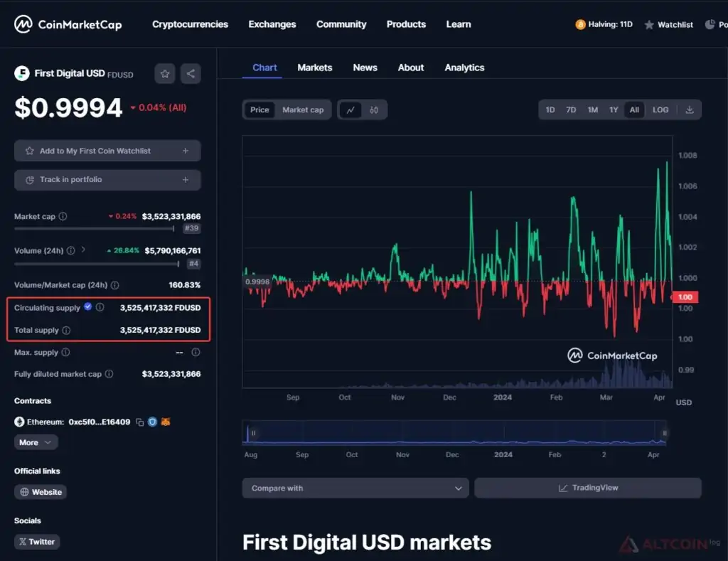Click the Website official link
728x561 pixels.
coord(41,492)
